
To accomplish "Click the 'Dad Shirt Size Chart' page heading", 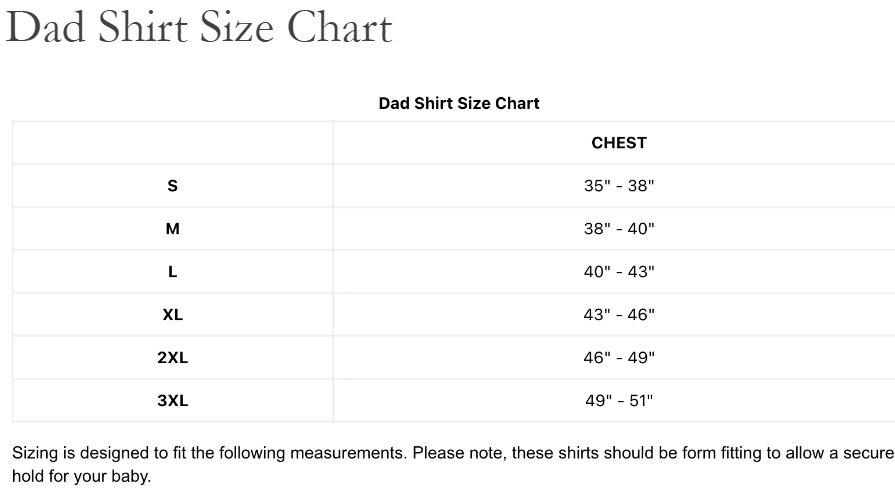I will (x=199, y=27).
